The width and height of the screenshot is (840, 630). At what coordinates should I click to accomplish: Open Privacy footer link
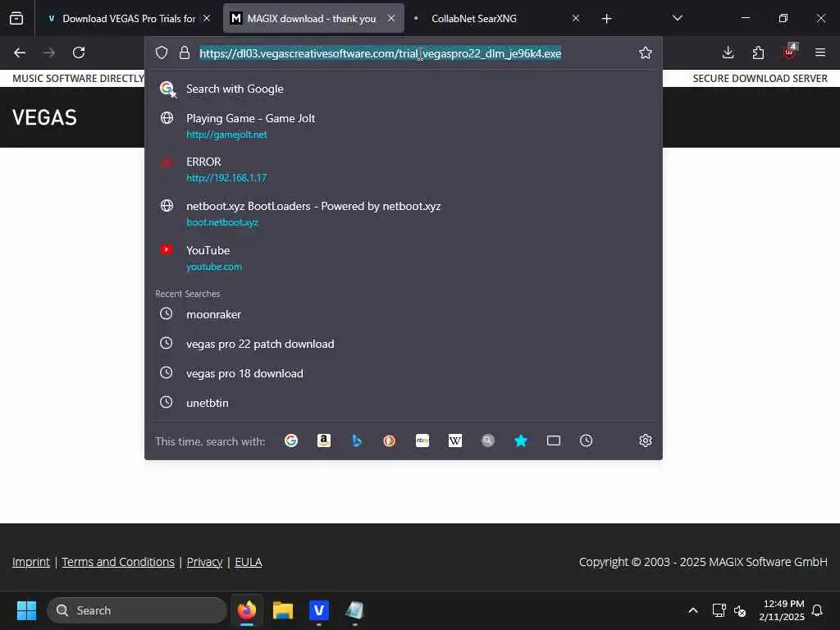[x=204, y=562]
